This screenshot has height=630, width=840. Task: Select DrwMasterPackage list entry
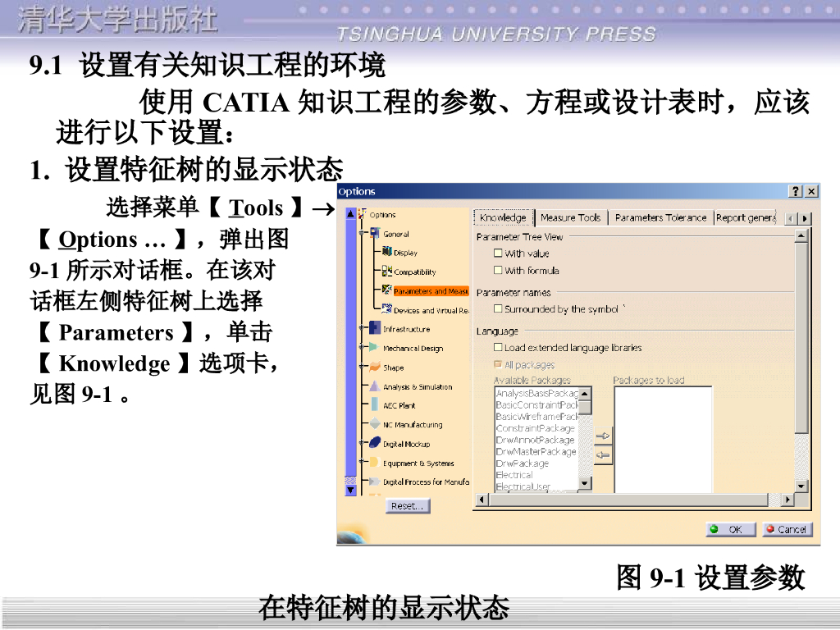coord(536,452)
